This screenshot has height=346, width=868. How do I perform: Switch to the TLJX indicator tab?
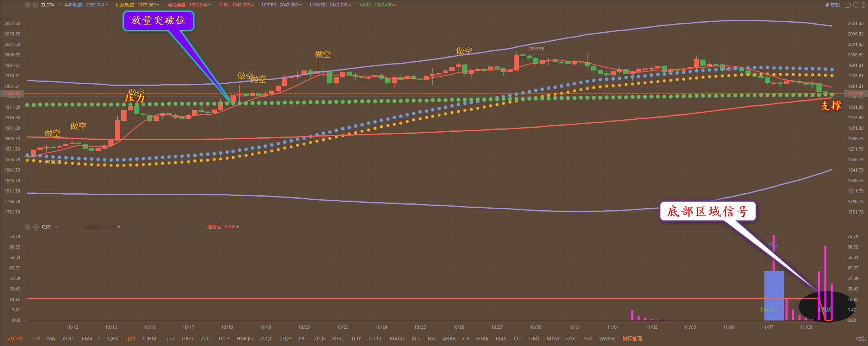click(35, 339)
